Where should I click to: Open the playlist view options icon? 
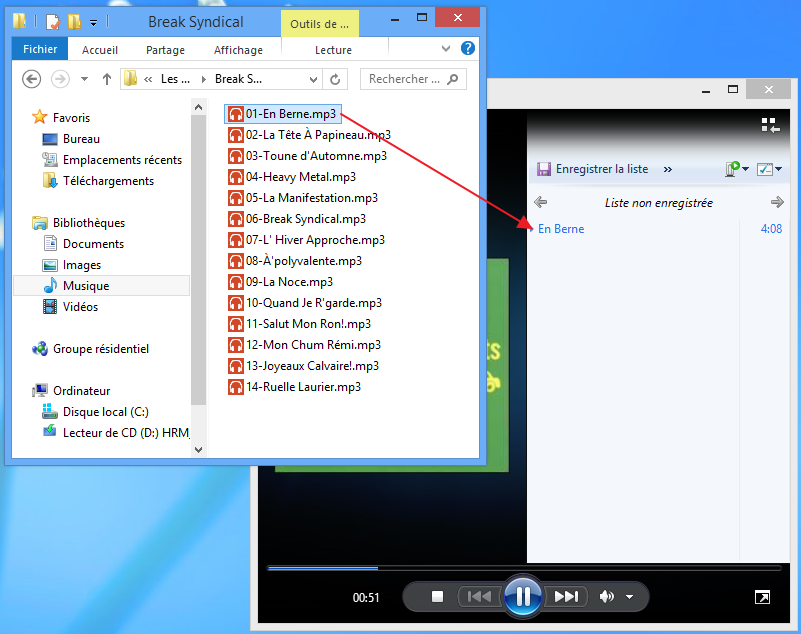pos(766,168)
